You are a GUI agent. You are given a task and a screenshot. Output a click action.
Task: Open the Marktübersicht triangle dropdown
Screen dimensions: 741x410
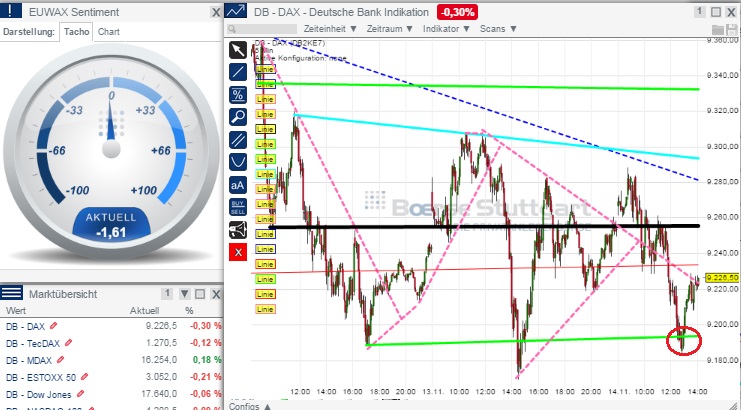click(184, 294)
